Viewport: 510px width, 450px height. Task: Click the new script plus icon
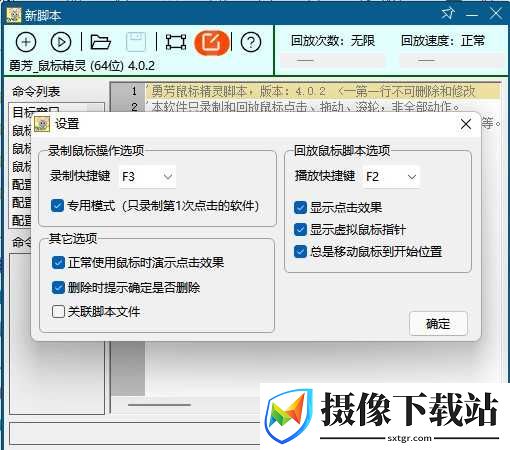click(26, 42)
